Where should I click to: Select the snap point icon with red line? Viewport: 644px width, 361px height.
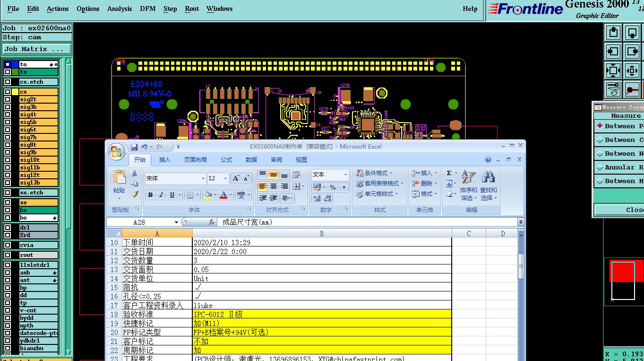coord(632,89)
